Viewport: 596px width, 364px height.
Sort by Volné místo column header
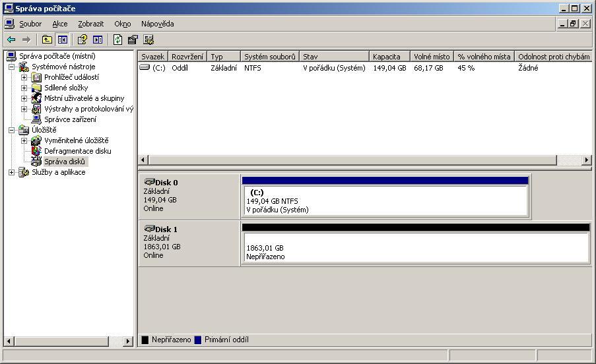pyautogui.click(x=432, y=57)
